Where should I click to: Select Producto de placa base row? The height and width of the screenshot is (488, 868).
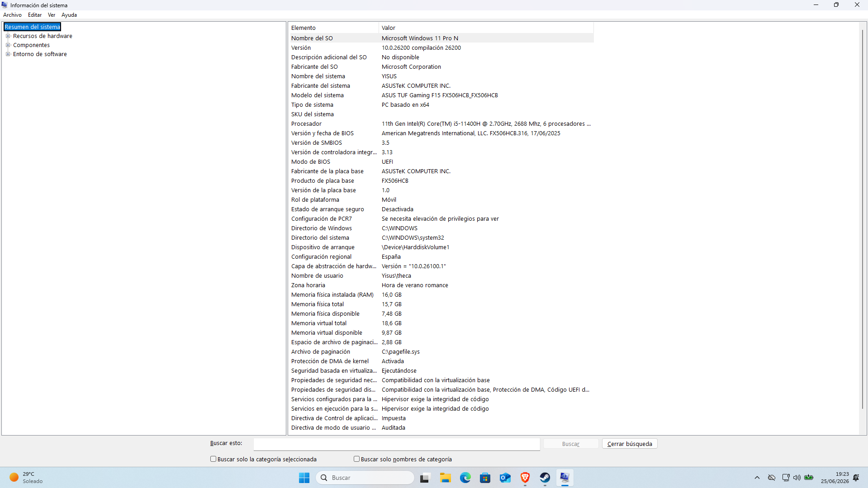pos(441,181)
